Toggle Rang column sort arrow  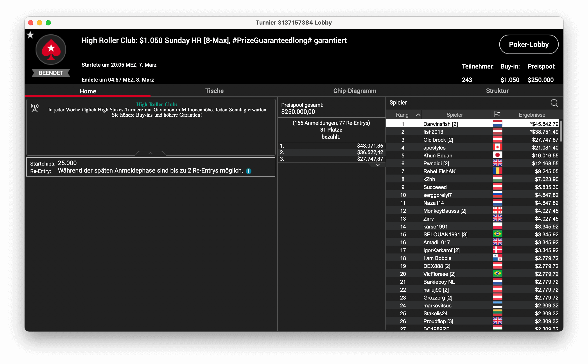418,115
